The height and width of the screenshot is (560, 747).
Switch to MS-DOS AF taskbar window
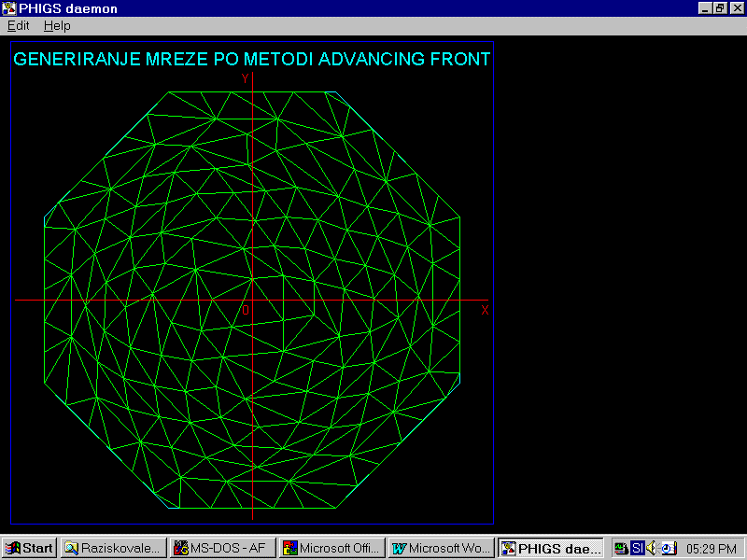(x=224, y=548)
